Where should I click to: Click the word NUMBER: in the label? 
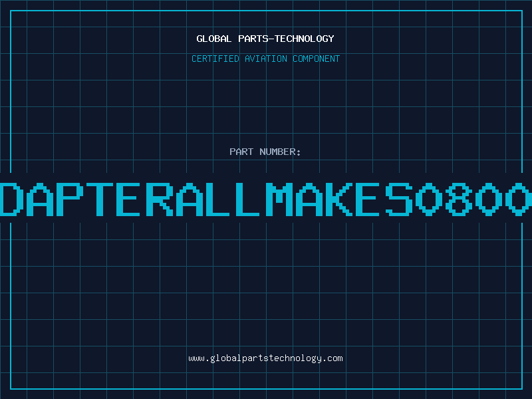click(x=280, y=152)
